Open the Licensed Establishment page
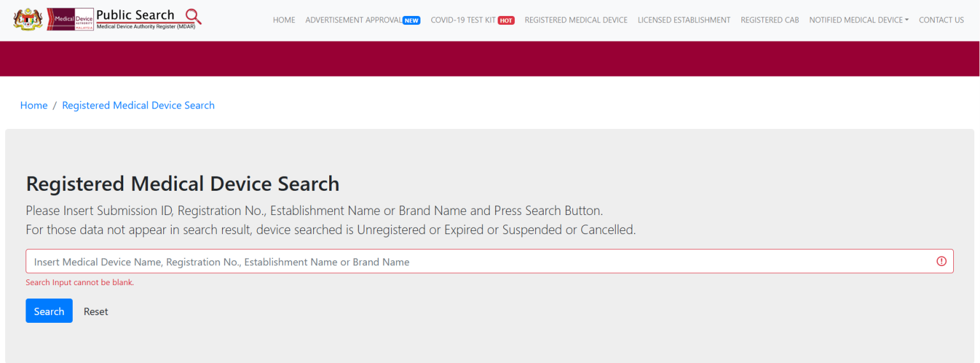Screen dimensions: 980x363 point(684,20)
